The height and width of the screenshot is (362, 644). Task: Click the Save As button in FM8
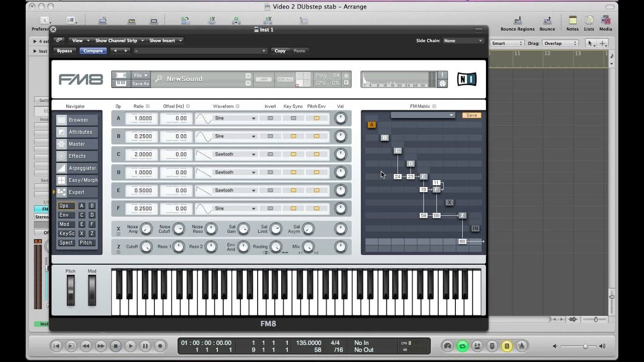coord(140,84)
